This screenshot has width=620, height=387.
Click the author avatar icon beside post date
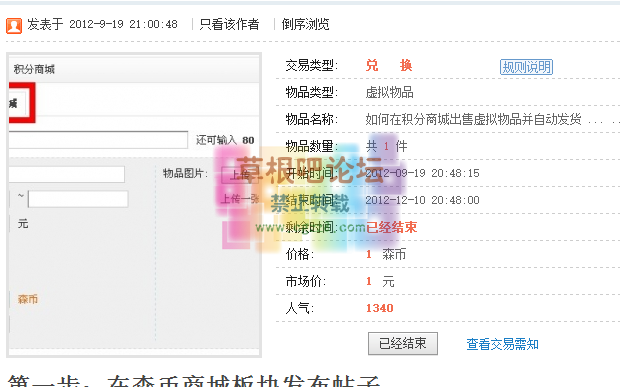(14, 25)
